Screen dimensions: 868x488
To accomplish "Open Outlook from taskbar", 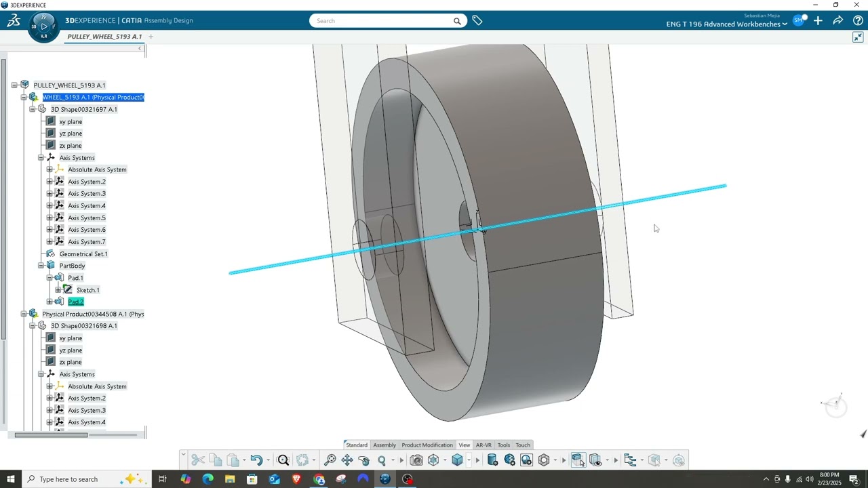I will click(274, 479).
